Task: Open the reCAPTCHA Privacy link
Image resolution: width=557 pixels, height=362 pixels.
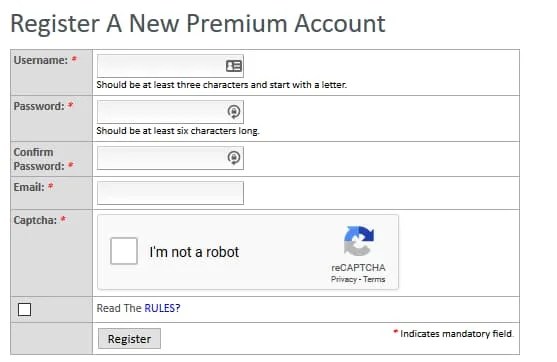Action: coord(344,279)
